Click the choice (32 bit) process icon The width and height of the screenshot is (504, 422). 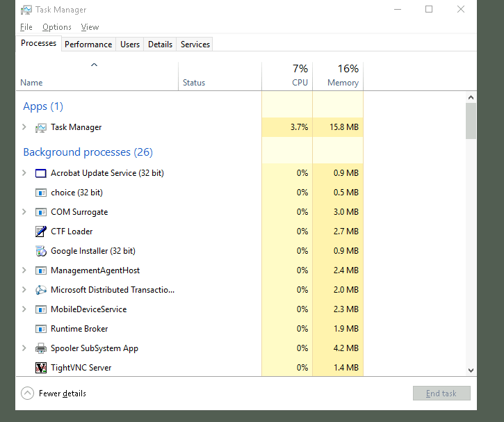tap(41, 193)
